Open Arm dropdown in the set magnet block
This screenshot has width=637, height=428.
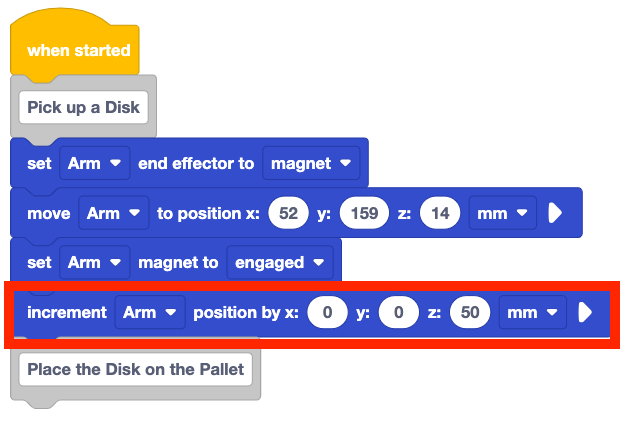click(95, 262)
